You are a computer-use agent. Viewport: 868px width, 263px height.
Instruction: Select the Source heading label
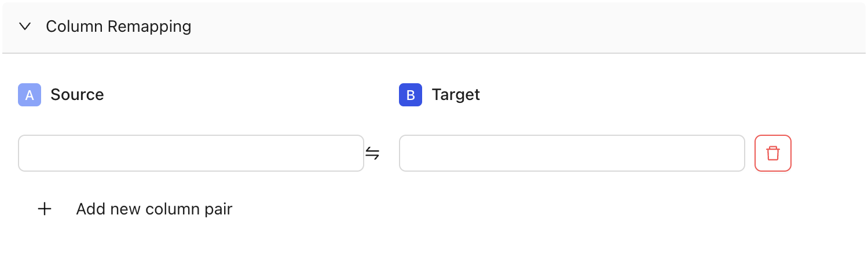(78, 95)
